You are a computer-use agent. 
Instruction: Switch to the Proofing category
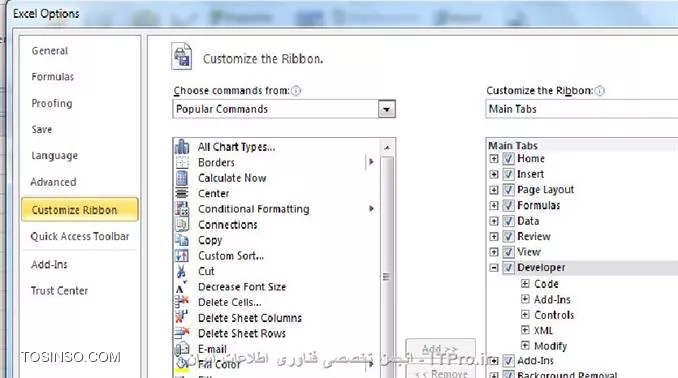(52, 103)
